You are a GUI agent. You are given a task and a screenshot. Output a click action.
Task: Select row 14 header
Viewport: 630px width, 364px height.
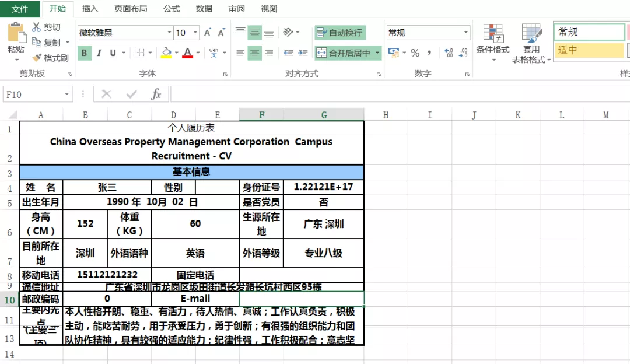point(9,354)
